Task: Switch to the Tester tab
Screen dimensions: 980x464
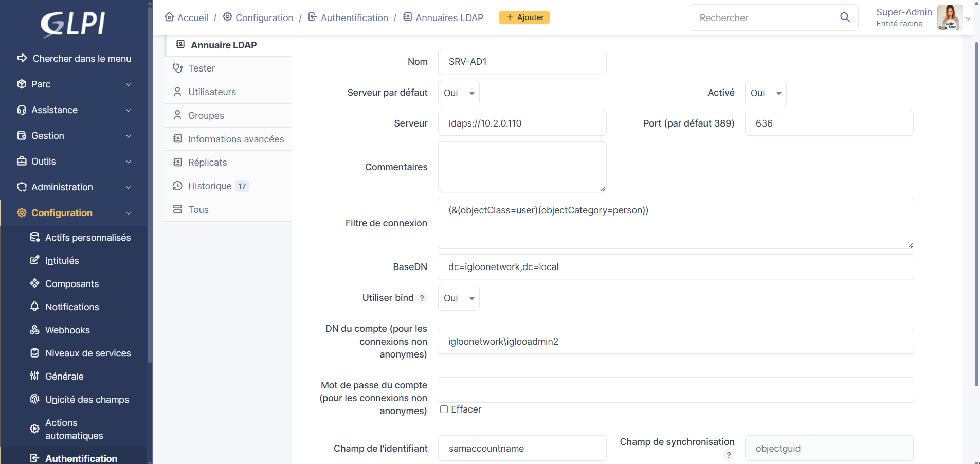Action: (x=228, y=68)
